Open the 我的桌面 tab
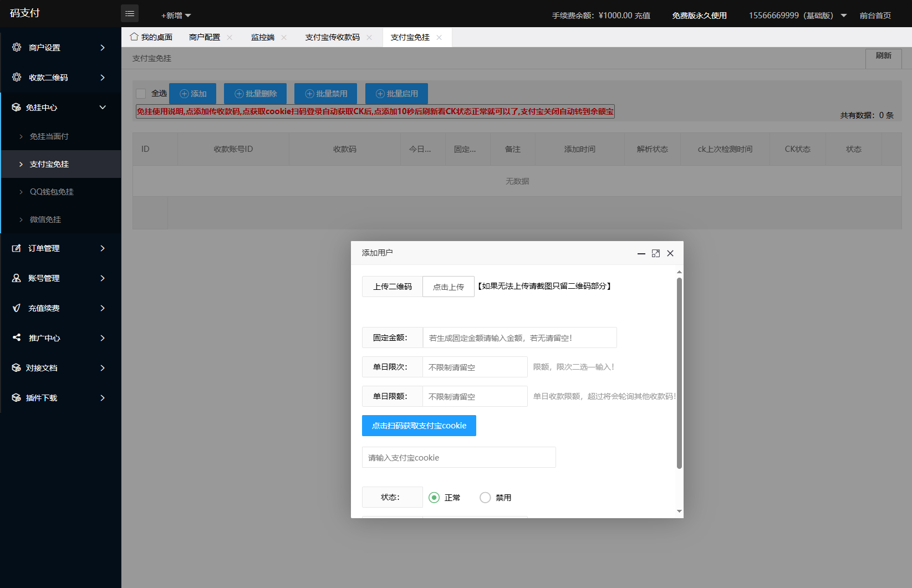This screenshot has width=912, height=588. coord(156,37)
